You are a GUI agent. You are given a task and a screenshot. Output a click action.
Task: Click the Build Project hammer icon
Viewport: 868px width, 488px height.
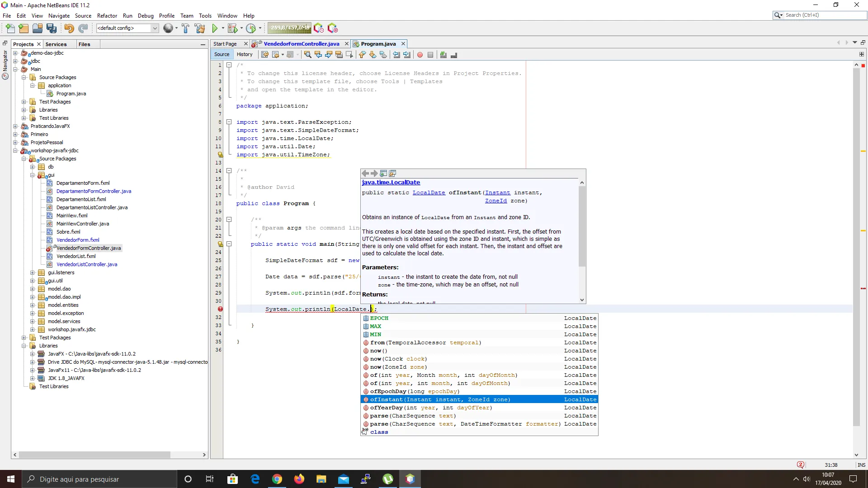coord(185,28)
